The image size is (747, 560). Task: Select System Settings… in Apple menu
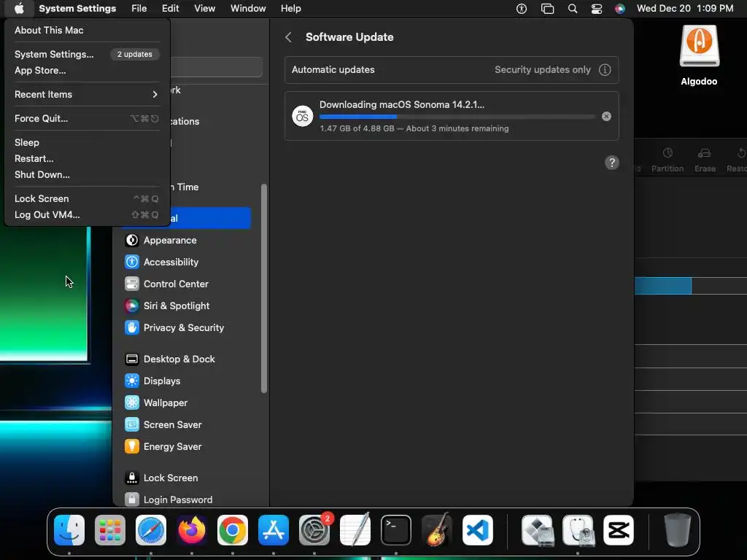[x=88, y=54]
